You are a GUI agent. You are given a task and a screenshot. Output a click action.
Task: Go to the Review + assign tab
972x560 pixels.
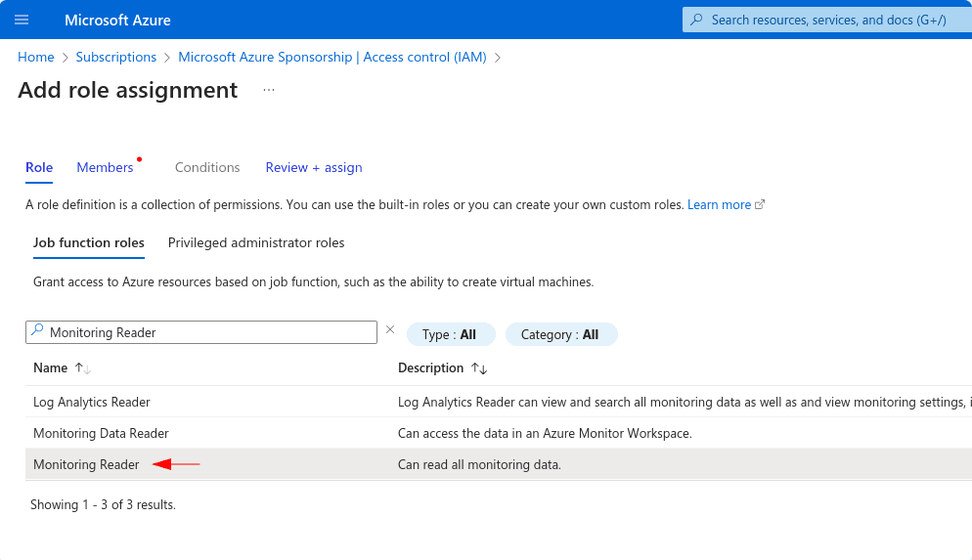coord(314,167)
